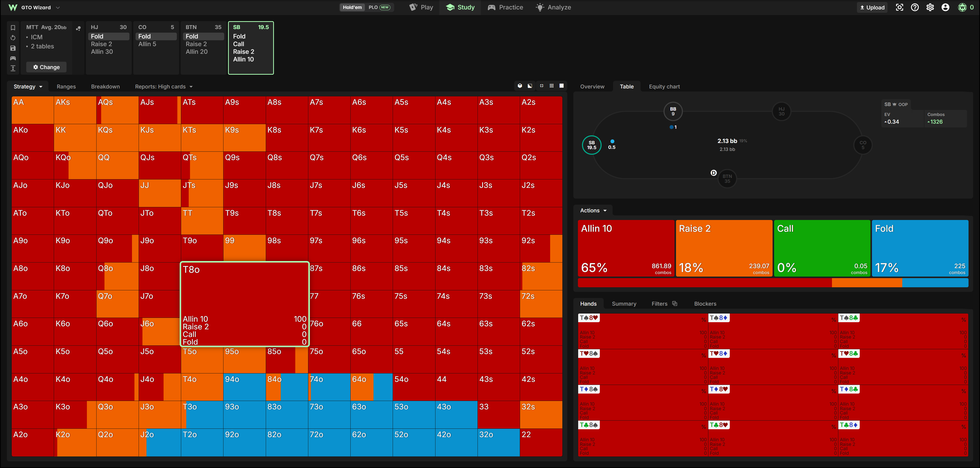Click the bookmark icon in the left sidebar

tap(13, 28)
